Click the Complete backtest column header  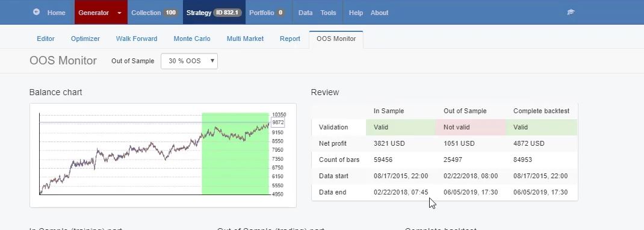point(541,111)
